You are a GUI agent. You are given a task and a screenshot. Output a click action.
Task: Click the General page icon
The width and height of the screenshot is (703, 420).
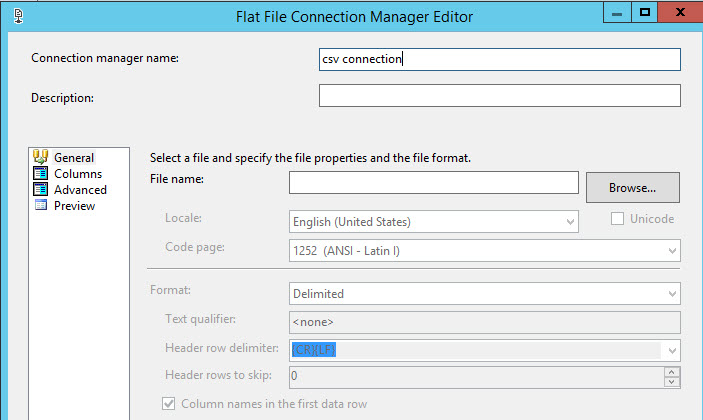[x=41, y=157]
